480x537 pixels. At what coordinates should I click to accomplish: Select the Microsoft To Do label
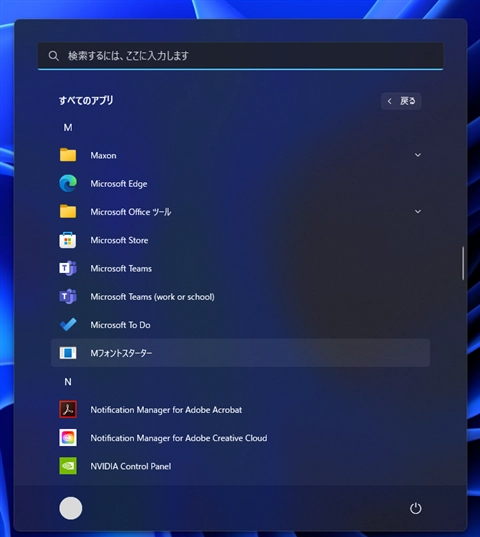click(120, 325)
